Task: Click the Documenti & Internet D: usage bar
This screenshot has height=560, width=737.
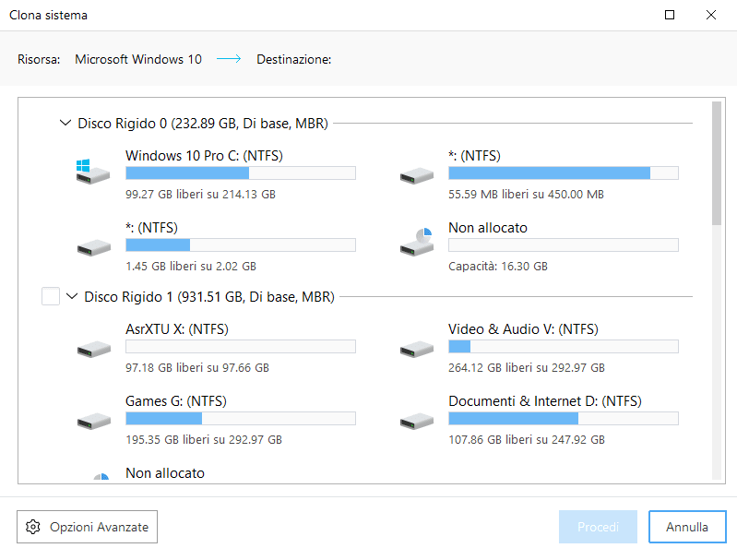Action: [x=563, y=419]
